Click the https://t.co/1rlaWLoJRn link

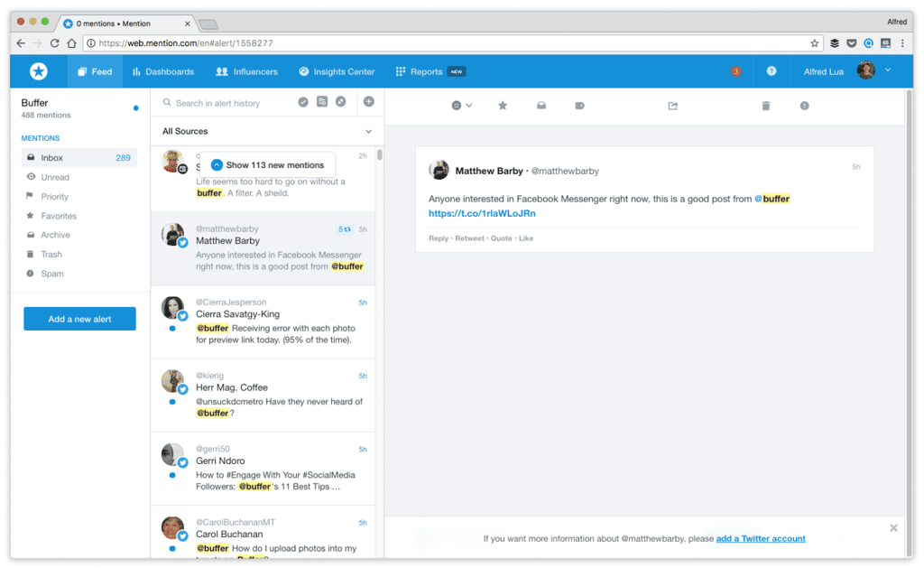tap(482, 213)
